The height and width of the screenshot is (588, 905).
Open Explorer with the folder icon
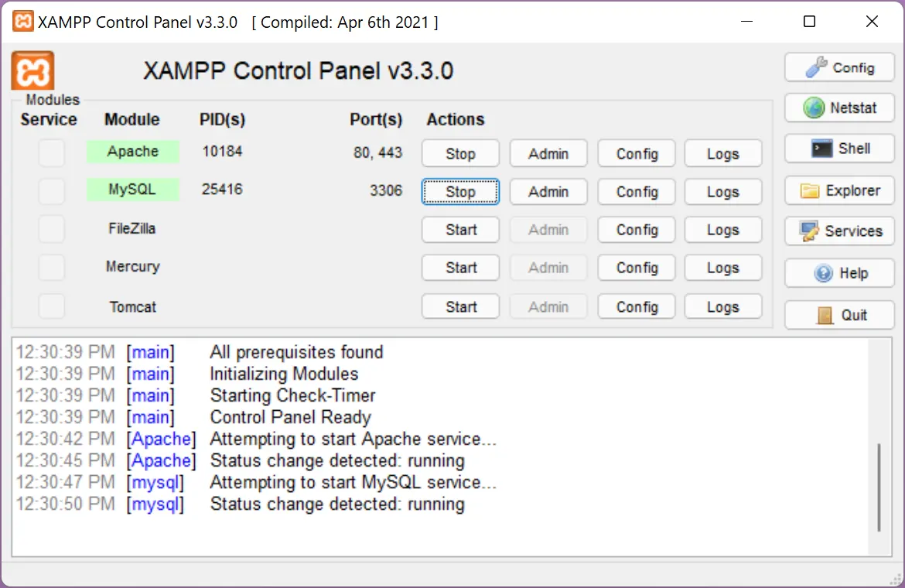tap(810, 191)
